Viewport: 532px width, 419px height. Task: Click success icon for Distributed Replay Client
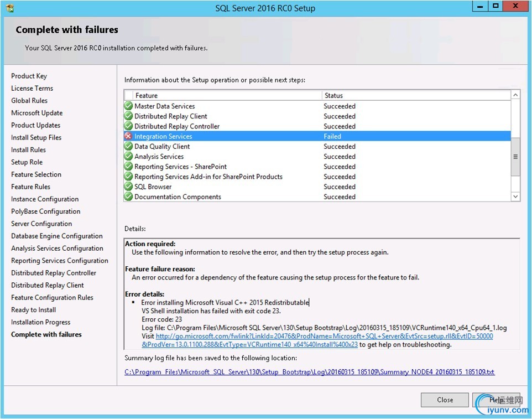(x=128, y=116)
